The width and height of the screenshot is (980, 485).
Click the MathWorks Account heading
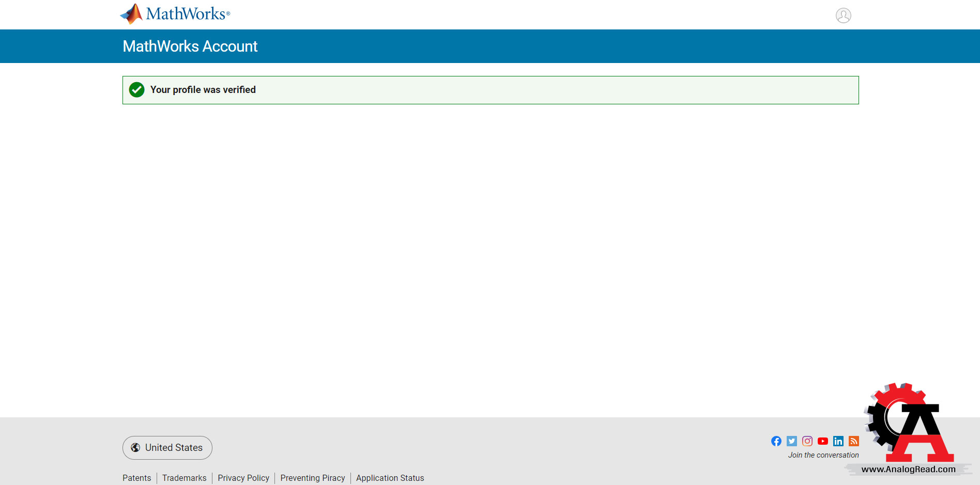pyautogui.click(x=190, y=46)
